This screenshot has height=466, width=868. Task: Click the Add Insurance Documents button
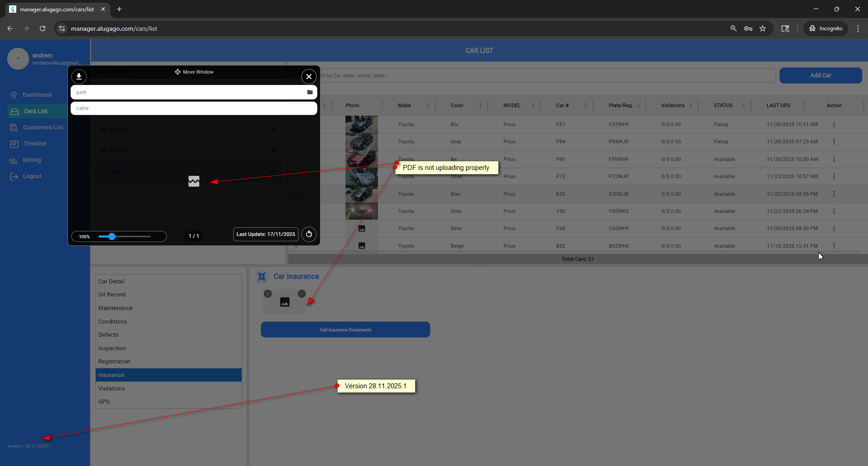(345, 329)
